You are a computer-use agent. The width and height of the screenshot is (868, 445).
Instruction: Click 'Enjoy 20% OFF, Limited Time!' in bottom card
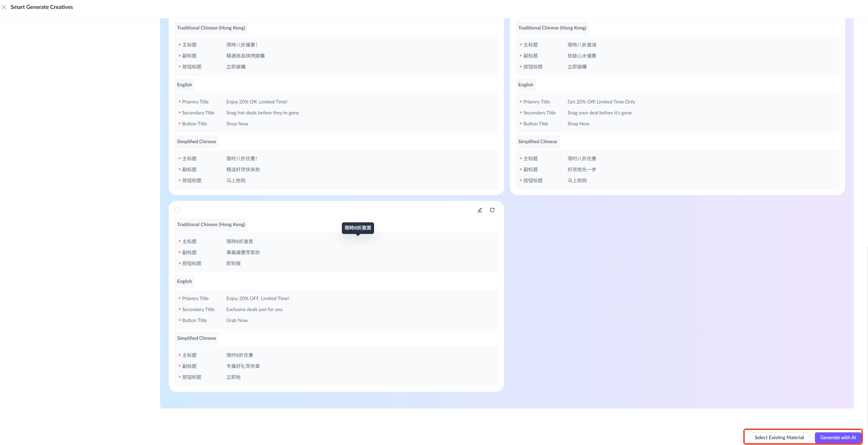tap(258, 298)
